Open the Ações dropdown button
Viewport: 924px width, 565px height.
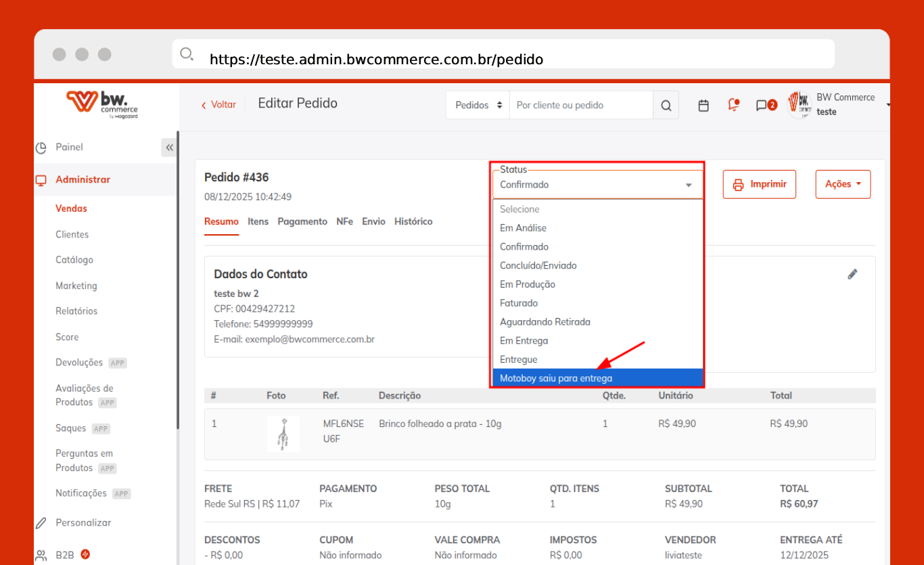point(843,184)
